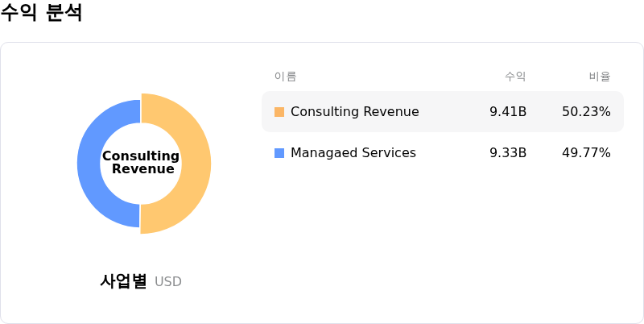Click the 9.41B revenue value
Image resolution: width=644 pixels, height=324 pixels.
click(x=508, y=112)
